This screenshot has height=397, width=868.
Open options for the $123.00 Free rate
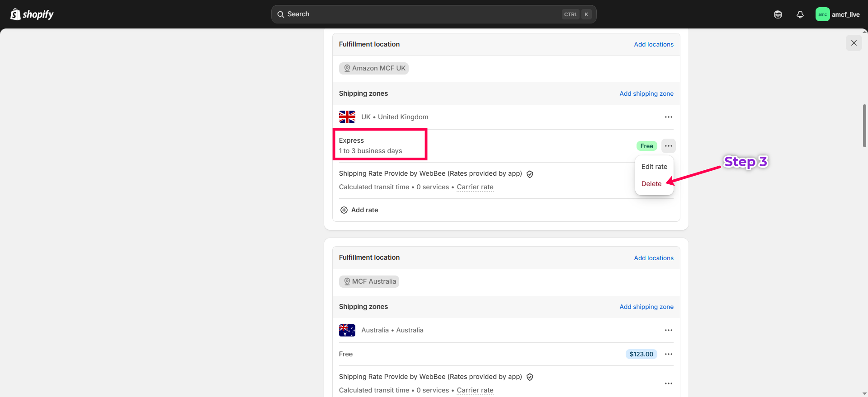pos(668,354)
